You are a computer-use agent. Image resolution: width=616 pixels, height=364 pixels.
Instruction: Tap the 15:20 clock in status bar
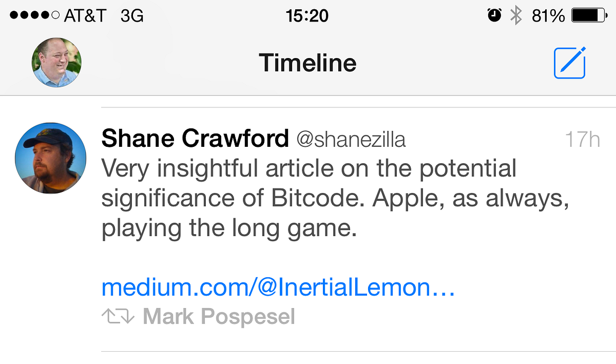click(307, 16)
